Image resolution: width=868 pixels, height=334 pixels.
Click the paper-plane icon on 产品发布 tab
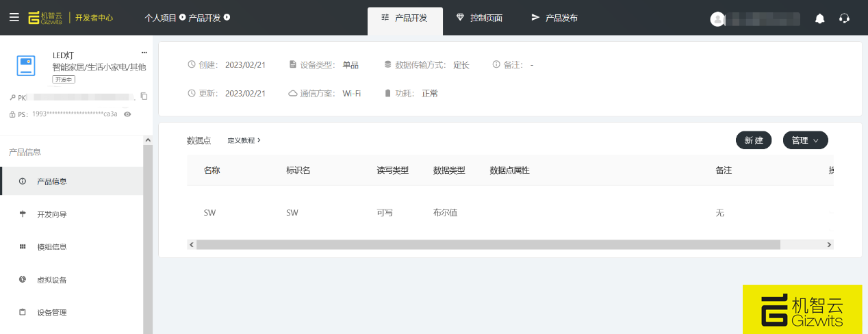click(535, 17)
